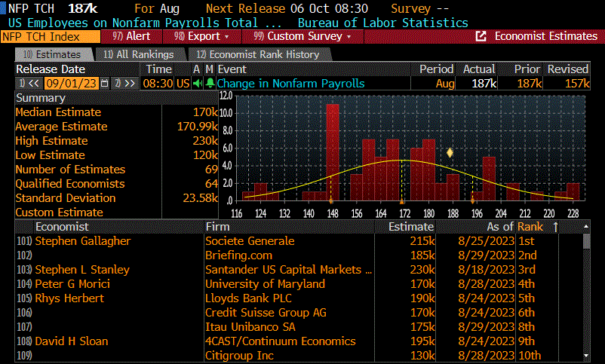Select Rhys Herbert row
The width and height of the screenshot is (605, 364).
(299, 298)
